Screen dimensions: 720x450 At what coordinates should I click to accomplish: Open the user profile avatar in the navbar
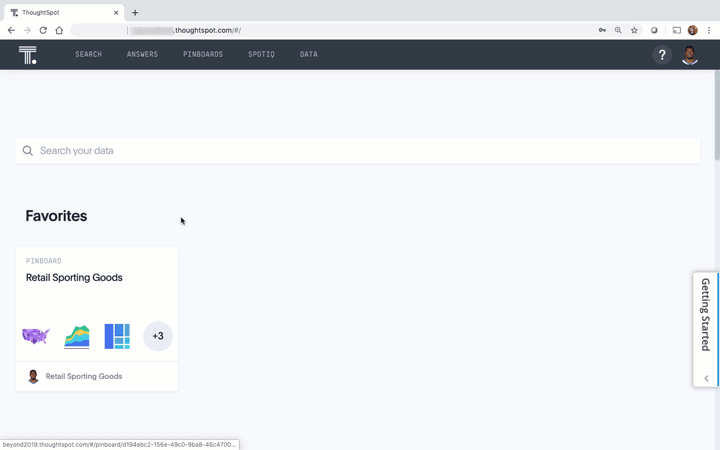pos(690,55)
